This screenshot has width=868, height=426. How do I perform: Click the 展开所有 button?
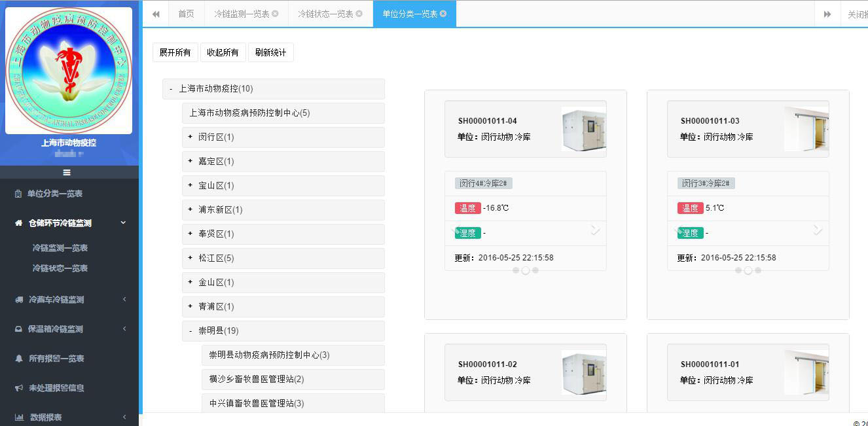coord(175,52)
